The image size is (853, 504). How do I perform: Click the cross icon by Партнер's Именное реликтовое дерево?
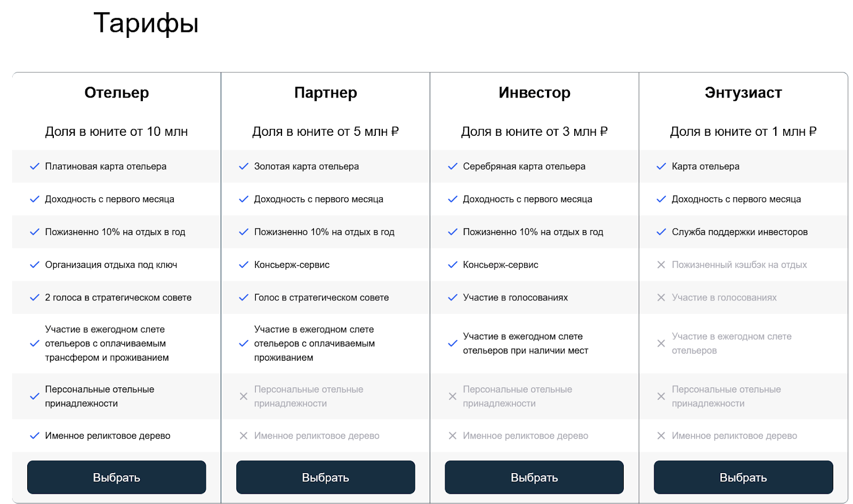(244, 436)
